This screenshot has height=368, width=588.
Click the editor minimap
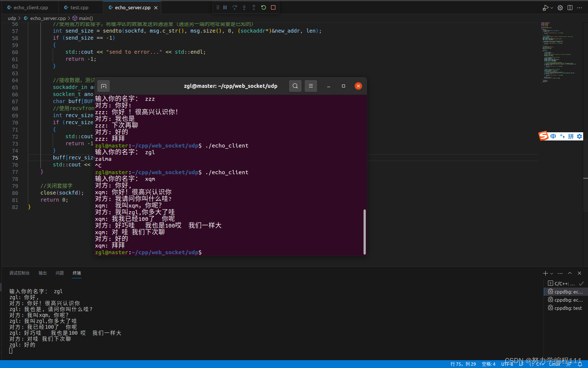558,52
